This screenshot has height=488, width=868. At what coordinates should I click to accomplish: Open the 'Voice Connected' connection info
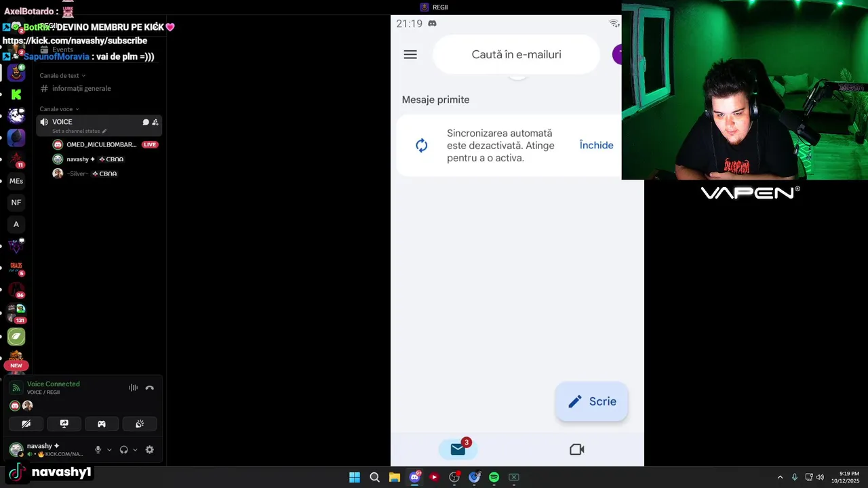tap(54, 384)
